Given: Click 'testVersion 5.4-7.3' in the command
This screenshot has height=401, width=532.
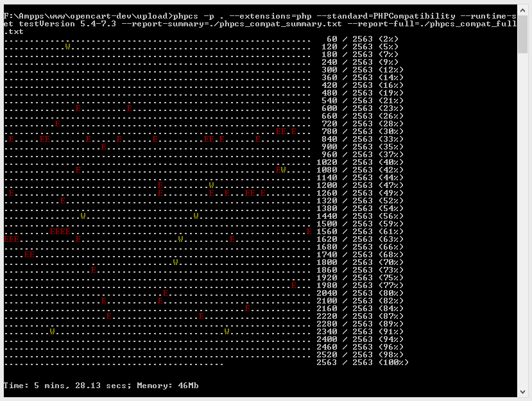Looking at the screenshot, I should 67,24.
